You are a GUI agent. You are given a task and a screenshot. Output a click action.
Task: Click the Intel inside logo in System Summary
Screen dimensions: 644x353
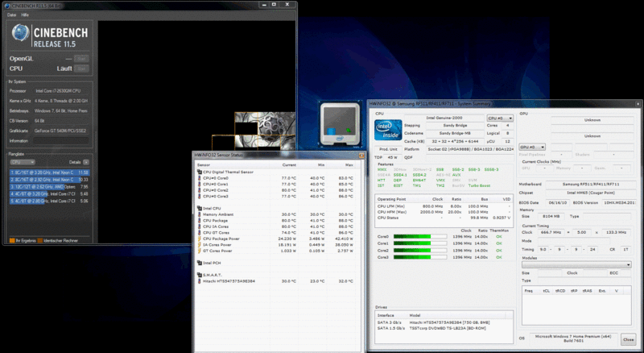tap(388, 130)
